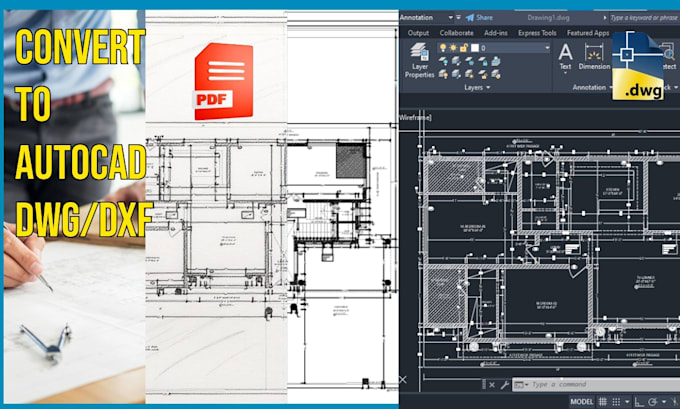Switch to the Collaborate ribbon tab
Image resolution: width=680 pixels, height=409 pixels.
click(x=456, y=33)
